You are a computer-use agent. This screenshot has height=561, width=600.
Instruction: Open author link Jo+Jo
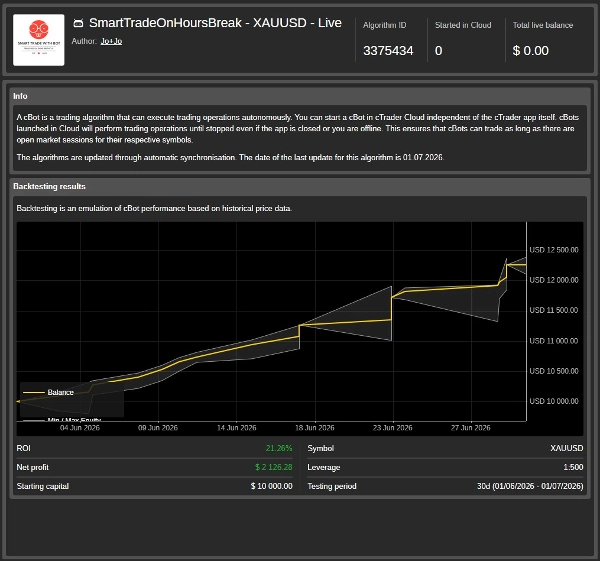click(x=111, y=41)
